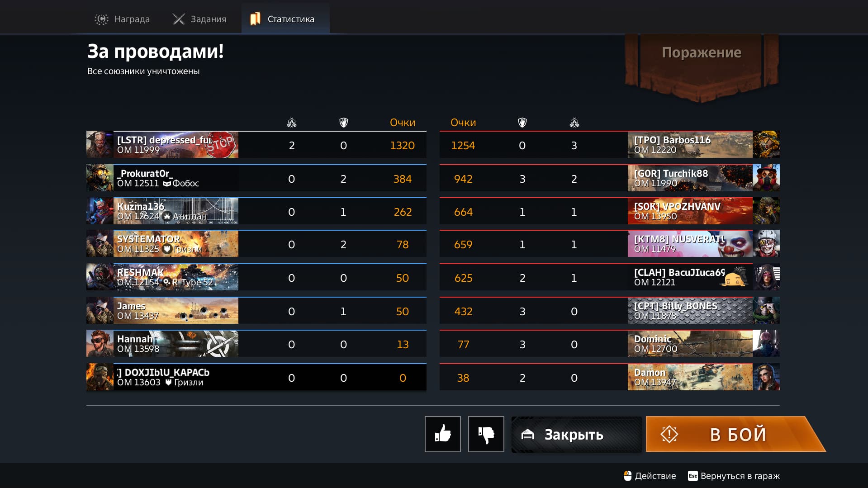Click the garage icon on Закрыть button
Viewport: 868px width, 488px height.
tap(527, 435)
